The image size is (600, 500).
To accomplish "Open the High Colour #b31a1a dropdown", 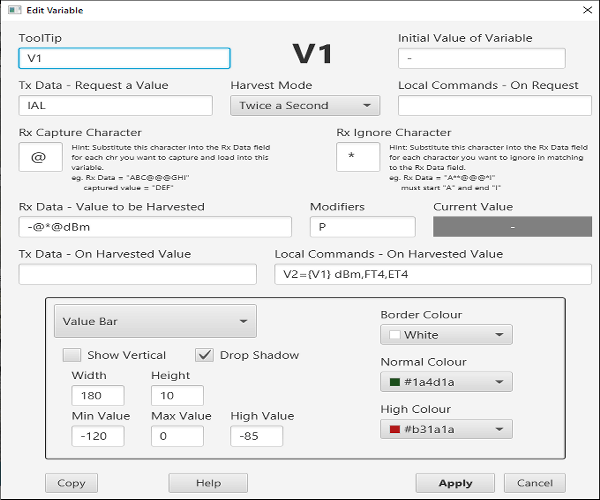I will pyautogui.click(x=446, y=429).
